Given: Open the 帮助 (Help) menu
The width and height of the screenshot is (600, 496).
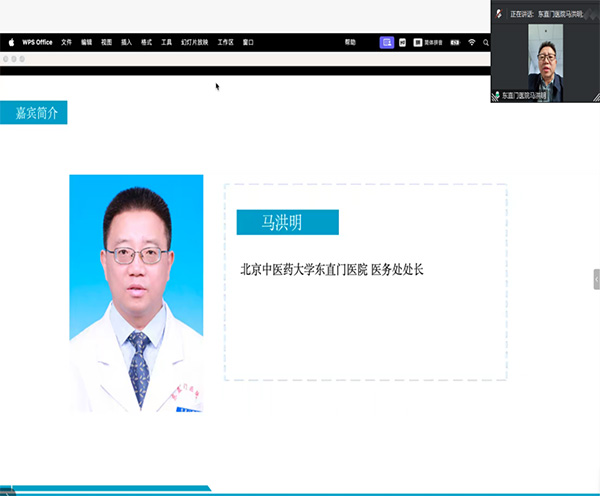Looking at the screenshot, I should 350,43.
